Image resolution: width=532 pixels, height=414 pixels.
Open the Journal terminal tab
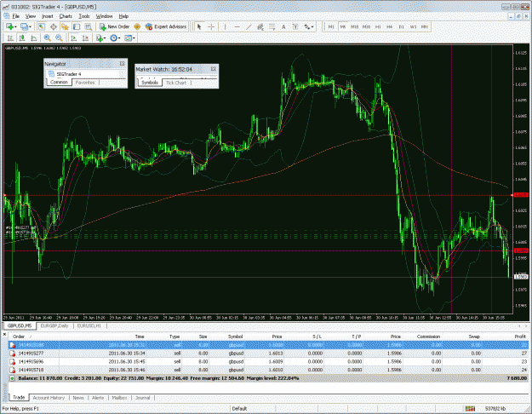142,398
